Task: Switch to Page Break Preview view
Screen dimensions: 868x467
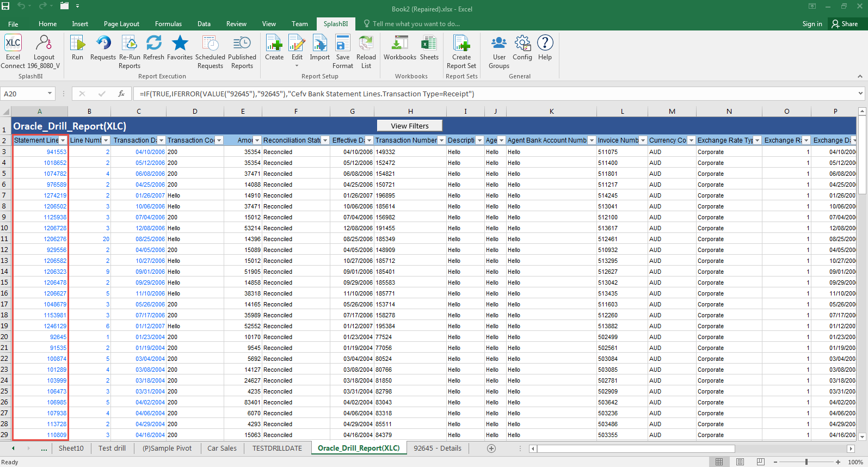Action: pyautogui.click(x=760, y=462)
